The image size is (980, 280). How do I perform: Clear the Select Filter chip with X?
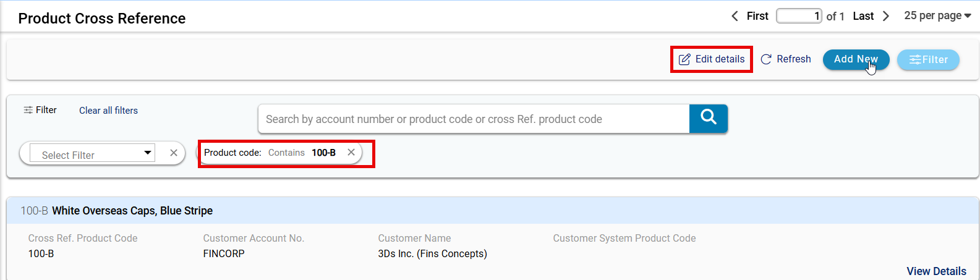tap(174, 153)
